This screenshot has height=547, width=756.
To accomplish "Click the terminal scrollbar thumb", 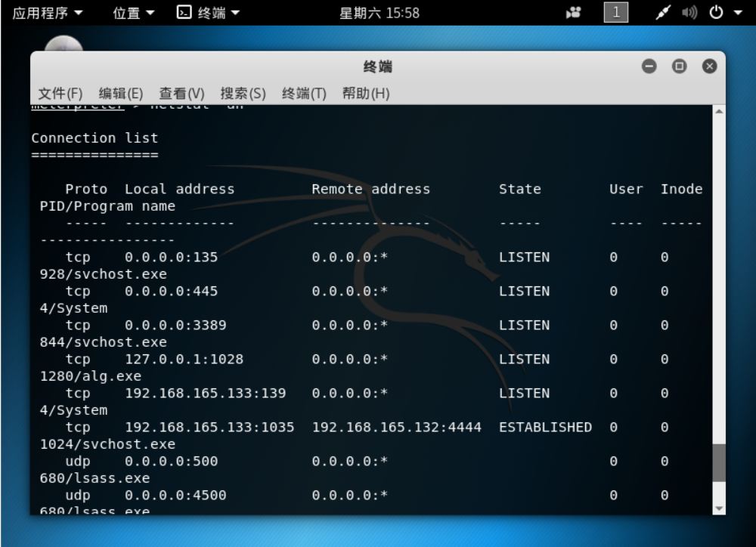I will pyautogui.click(x=719, y=462).
